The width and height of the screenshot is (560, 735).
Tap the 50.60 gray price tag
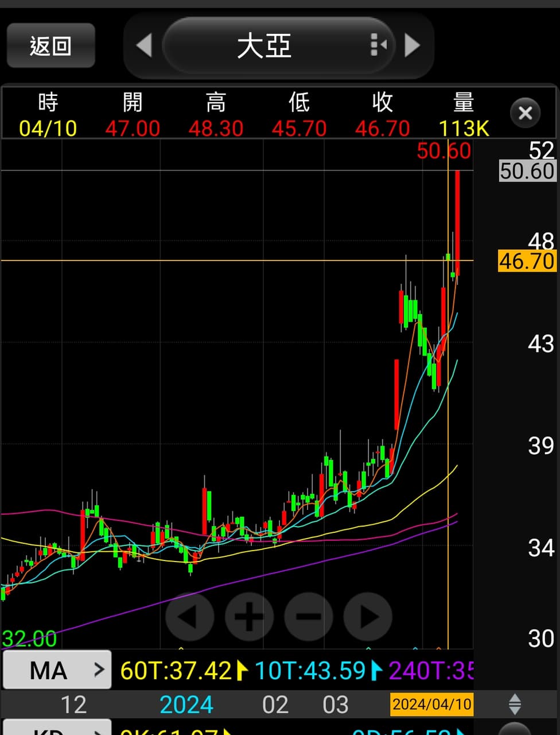click(527, 171)
